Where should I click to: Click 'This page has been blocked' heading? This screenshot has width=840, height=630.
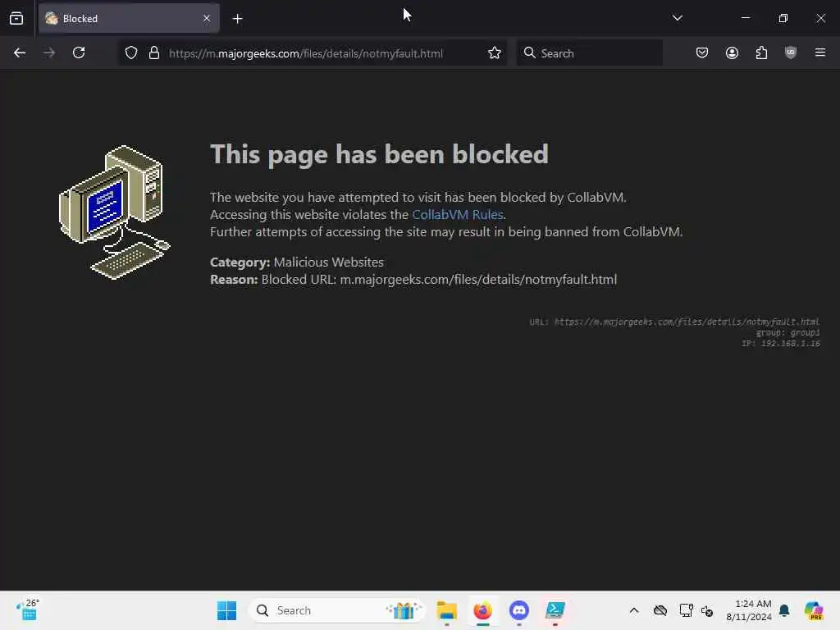pos(379,155)
